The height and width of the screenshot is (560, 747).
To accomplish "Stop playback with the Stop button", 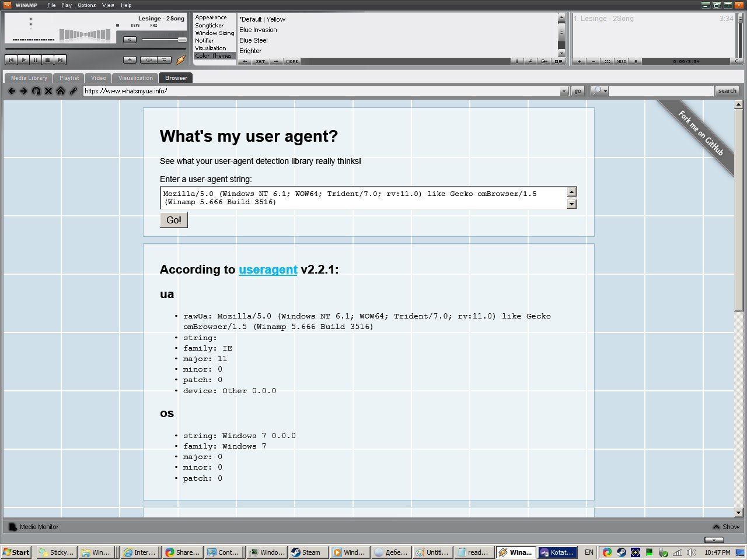I will [48, 60].
